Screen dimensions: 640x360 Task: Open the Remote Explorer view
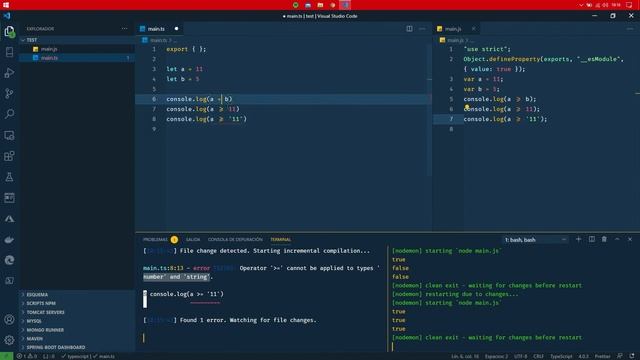(x=9, y=135)
